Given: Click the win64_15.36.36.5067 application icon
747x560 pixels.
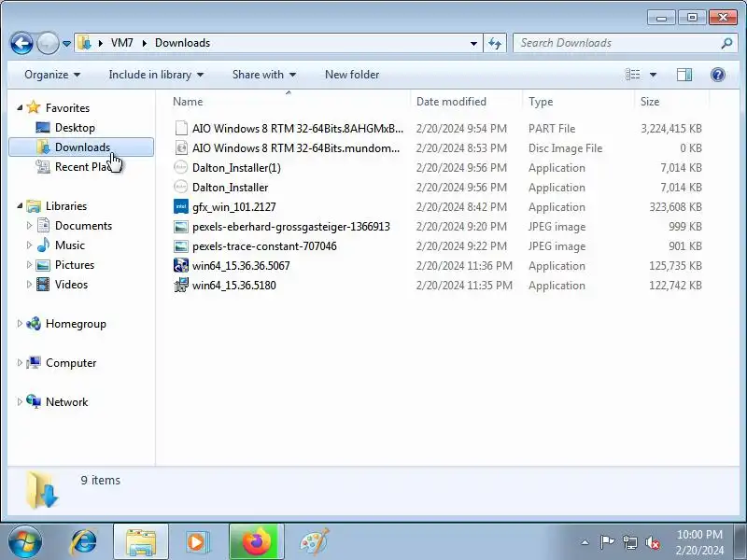Looking at the screenshot, I should pyautogui.click(x=181, y=265).
